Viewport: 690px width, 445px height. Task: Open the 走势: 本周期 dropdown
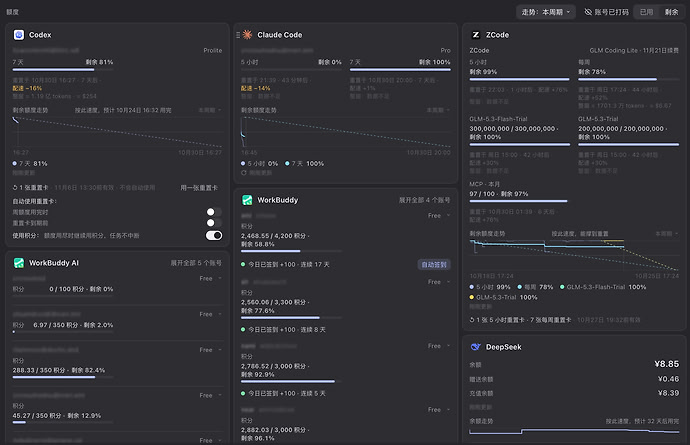(546, 12)
